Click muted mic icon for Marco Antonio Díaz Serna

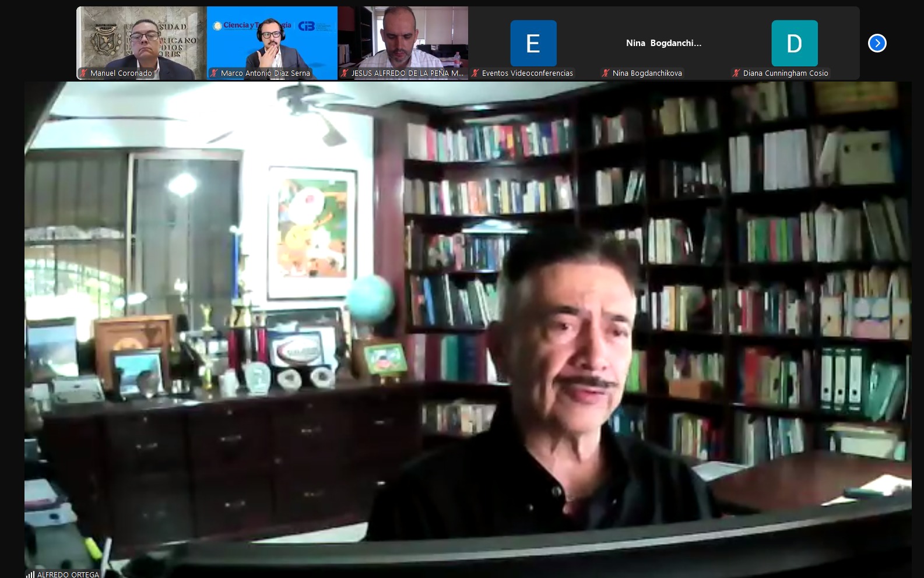click(214, 73)
